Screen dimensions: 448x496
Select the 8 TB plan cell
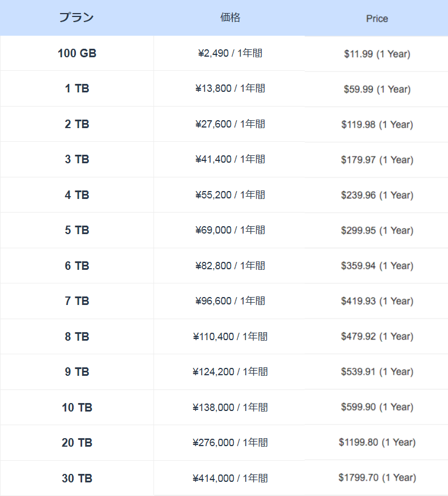pos(77,337)
